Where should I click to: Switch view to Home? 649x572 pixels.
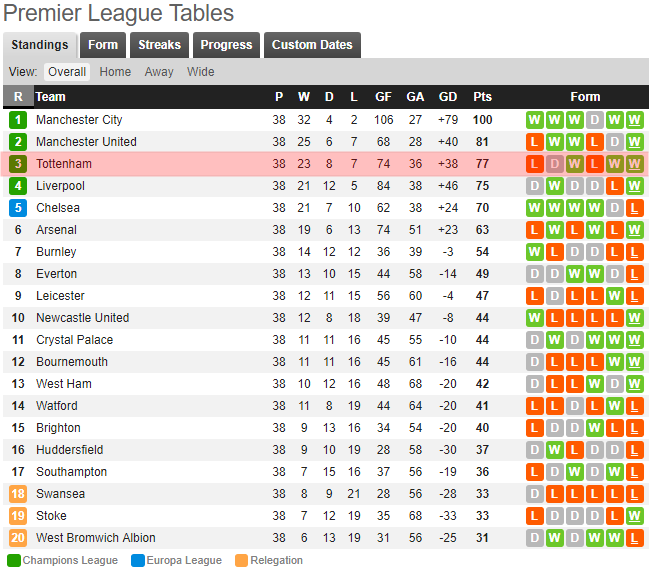pyautogui.click(x=115, y=72)
